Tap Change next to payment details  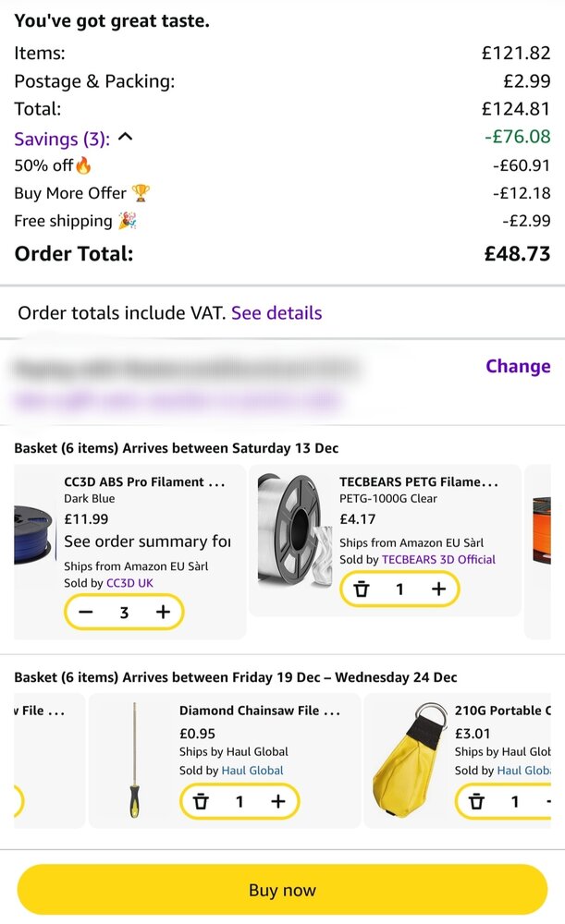(x=517, y=366)
